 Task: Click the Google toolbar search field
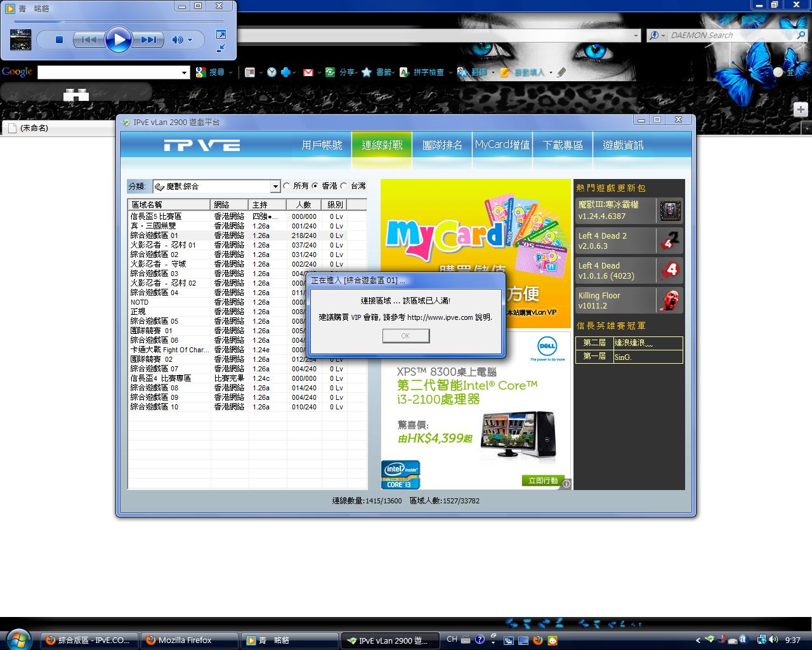point(109,72)
